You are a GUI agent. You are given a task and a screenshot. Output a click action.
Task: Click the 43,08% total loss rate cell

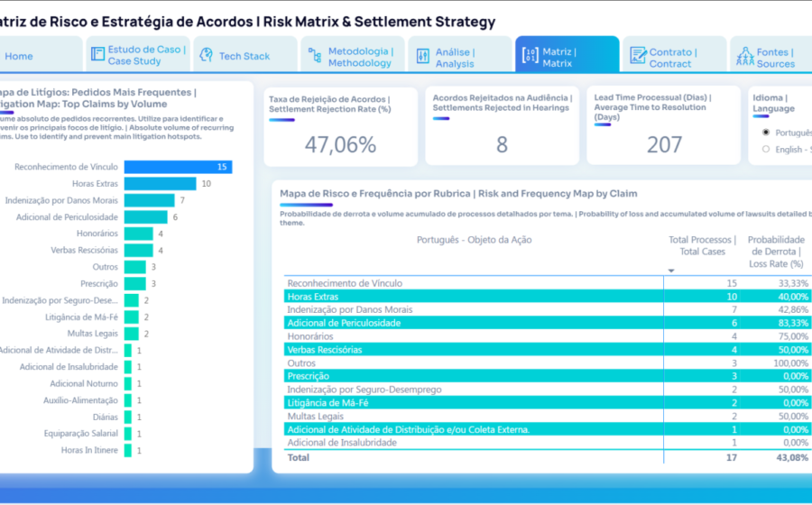[792, 457]
